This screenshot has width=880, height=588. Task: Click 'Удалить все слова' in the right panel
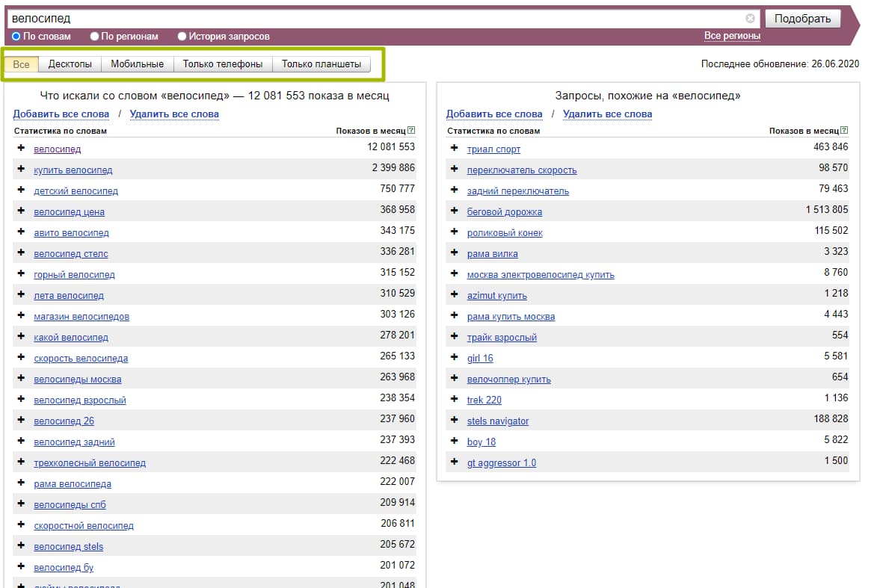[607, 114]
